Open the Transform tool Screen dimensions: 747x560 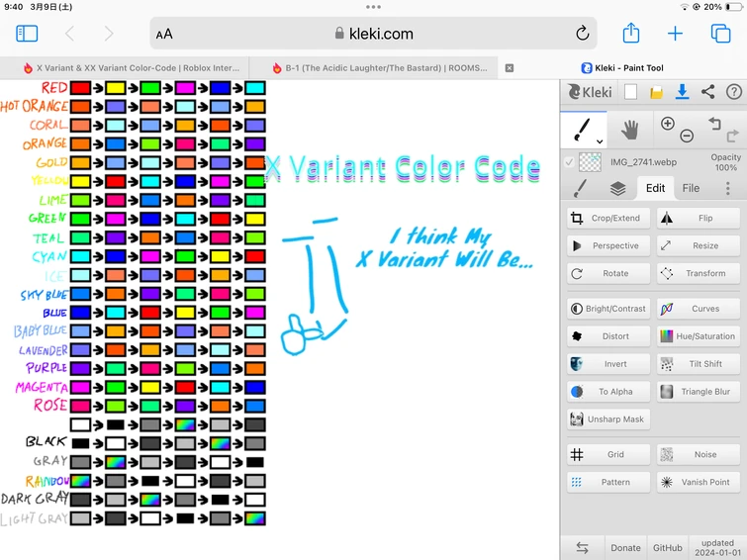tap(699, 273)
